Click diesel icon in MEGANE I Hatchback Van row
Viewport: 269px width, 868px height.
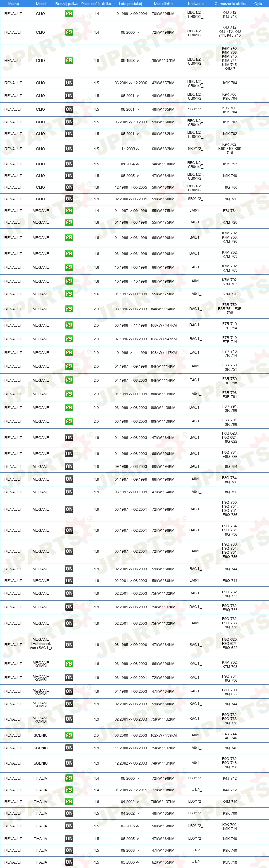(69, 645)
